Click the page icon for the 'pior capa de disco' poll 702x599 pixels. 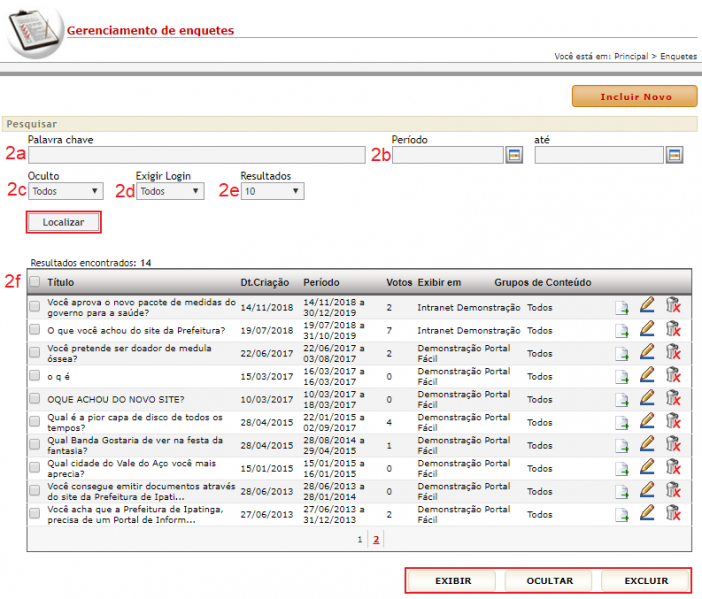(x=621, y=423)
